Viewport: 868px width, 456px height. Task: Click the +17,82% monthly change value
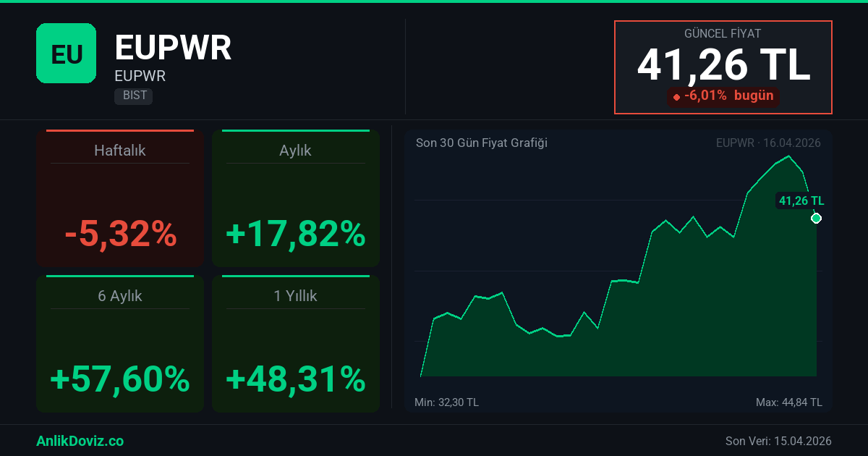[x=295, y=234]
